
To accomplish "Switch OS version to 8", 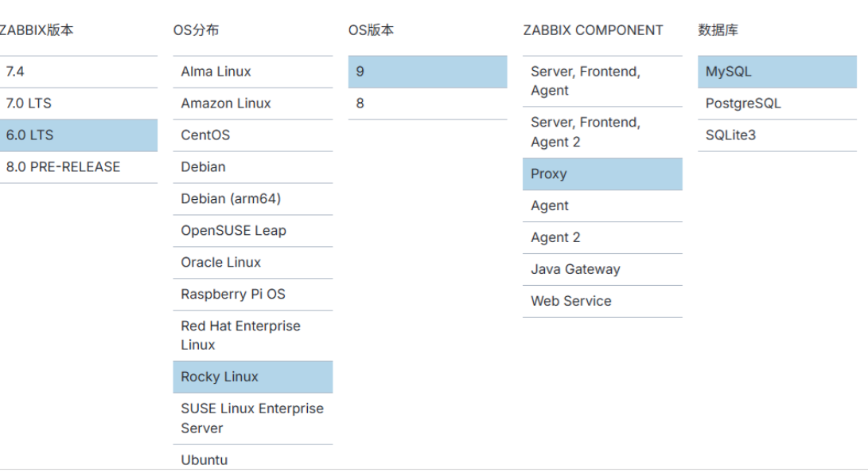I will coord(427,104).
